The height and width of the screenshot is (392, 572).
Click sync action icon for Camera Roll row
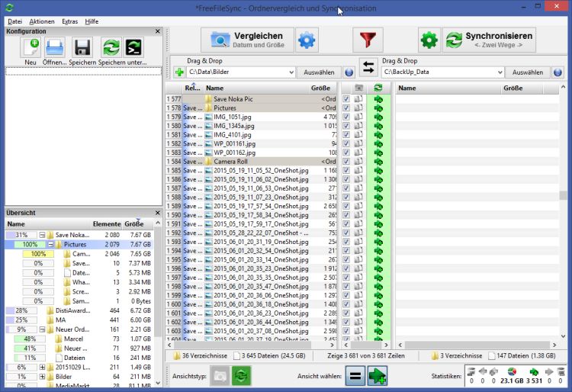pos(378,162)
